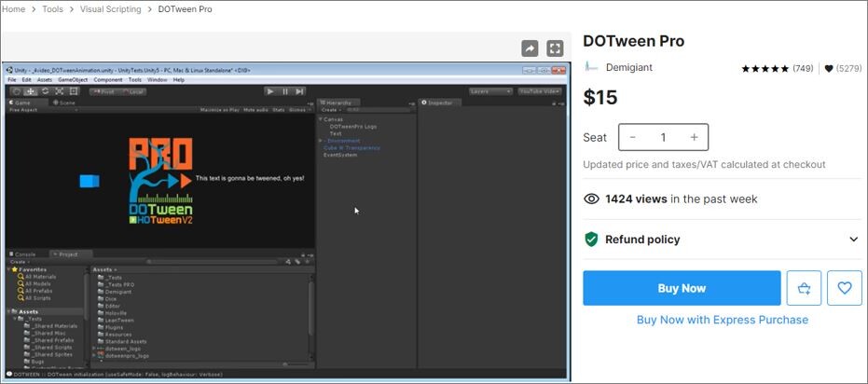Expand the Refund policy chevron
Viewport: 868px width, 384px height.
853,240
